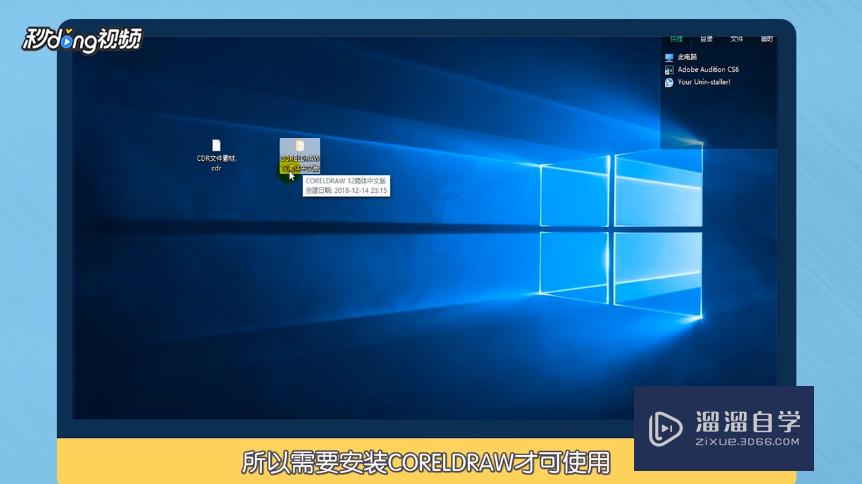Open the CORELDRAW 12 folder on desktop

pyautogui.click(x=300, y=156)
